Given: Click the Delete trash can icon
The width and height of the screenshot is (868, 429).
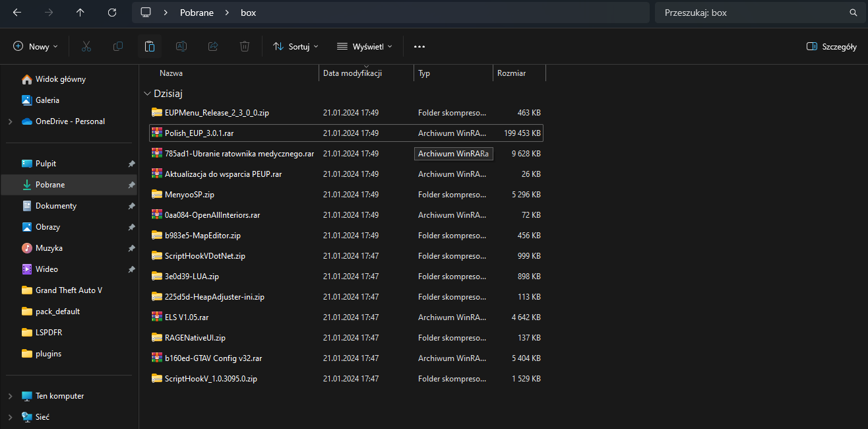Looking at the screenshot, I should tap(245, 46).
